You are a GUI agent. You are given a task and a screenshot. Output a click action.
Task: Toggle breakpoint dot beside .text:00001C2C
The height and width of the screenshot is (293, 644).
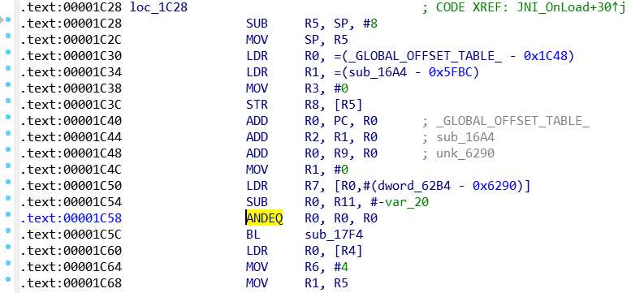tap(8, 36)
